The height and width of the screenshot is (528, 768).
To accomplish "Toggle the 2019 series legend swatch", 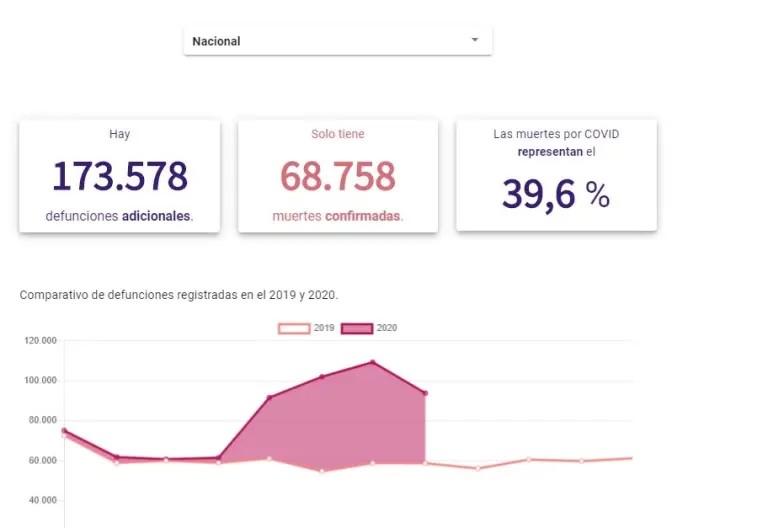I will click(x=293, y=328).
